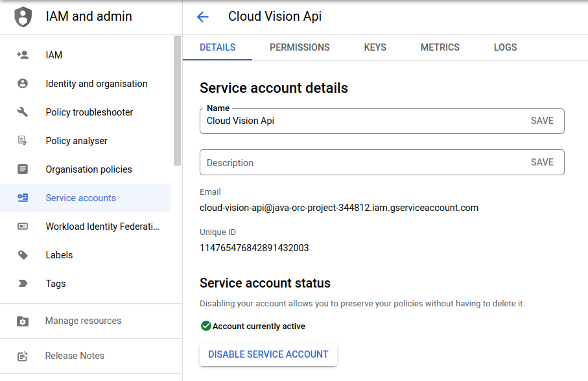Screen dimensions: 588x381
Task: Open the Keys tab
Action: (x=375, y=47)
